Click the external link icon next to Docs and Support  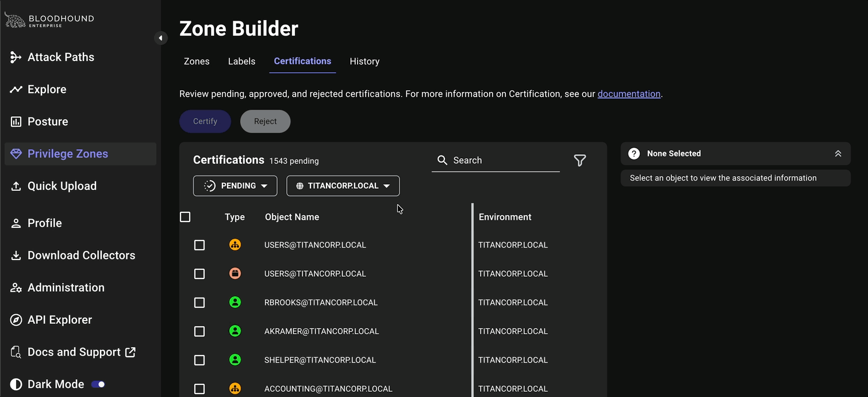click(x=130, y=352)
